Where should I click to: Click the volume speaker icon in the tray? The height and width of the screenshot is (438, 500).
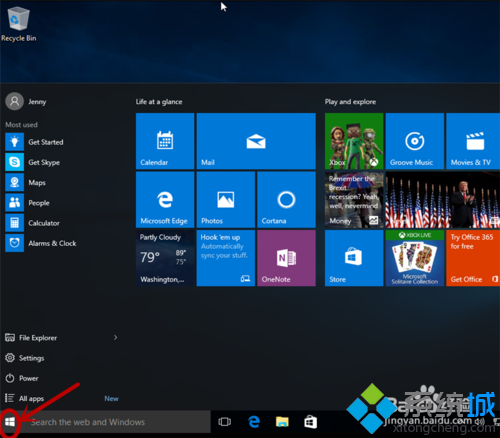(480, 422)
